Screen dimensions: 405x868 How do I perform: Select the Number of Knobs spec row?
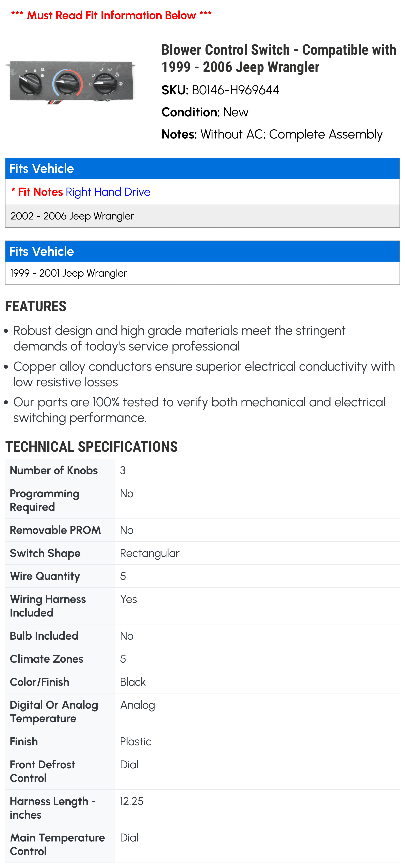(x=202, y=470)
